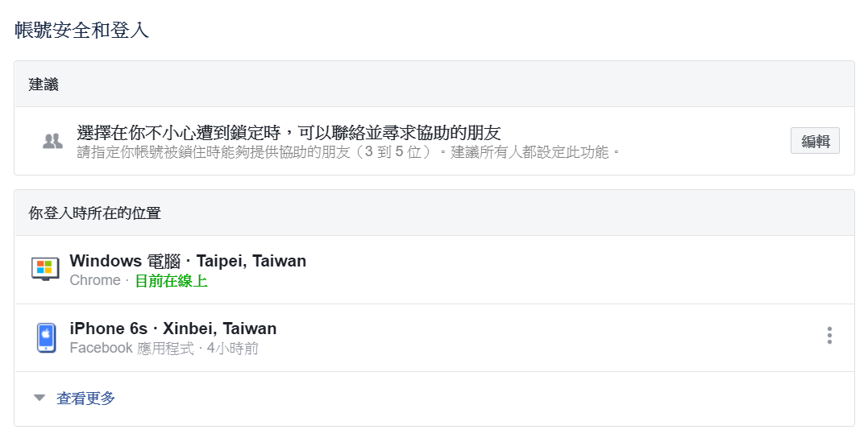This screenshot has height=438, width=868.
Task: Click the Xinbei, Taiwan location text
Action: pyautogui.click(x=220, y=328)
